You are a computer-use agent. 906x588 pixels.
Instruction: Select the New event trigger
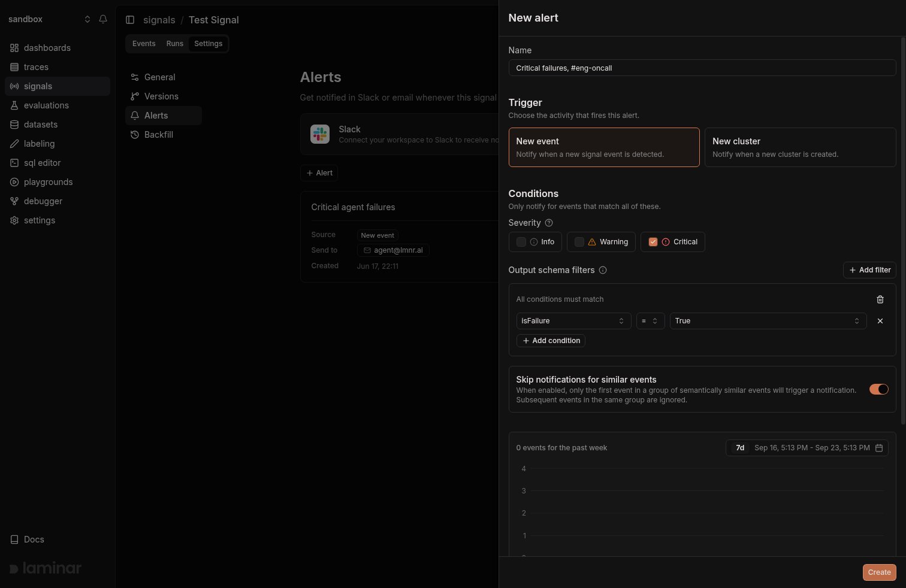point(604,147)
